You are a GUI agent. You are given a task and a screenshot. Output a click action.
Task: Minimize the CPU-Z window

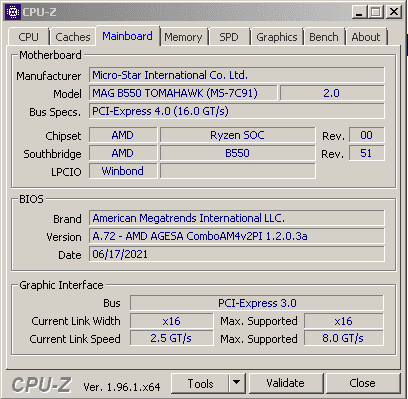(x=359, y=12)
